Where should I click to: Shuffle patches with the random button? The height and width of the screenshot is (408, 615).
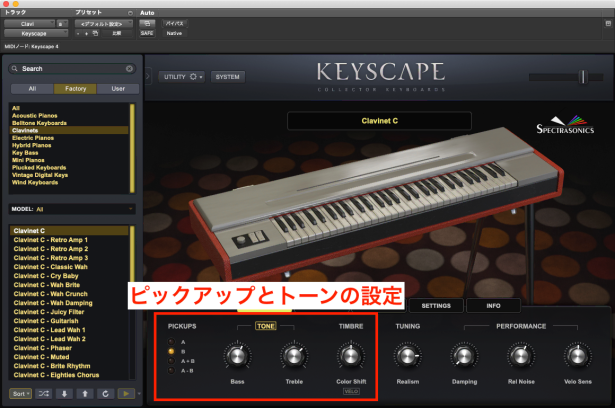point(44,393)
